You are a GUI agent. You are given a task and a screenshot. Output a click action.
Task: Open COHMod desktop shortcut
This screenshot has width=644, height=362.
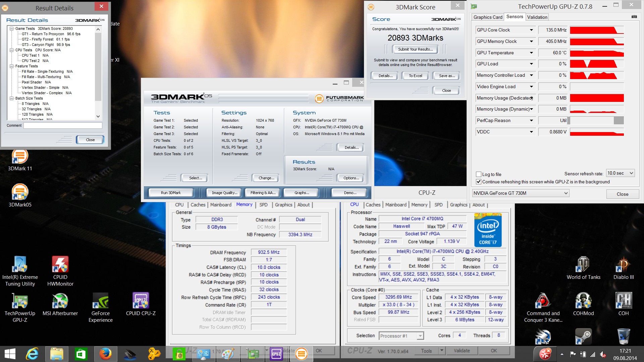tap(583, 304)
